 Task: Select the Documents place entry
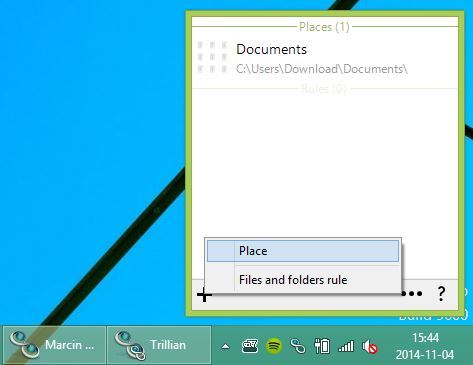(x=325, y=59)
